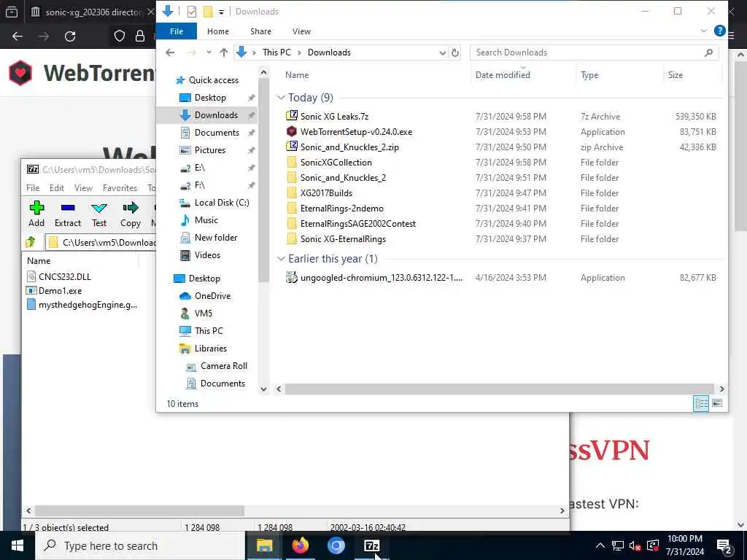Open recent locations dropdown arrow
Image resolution: width=747 pixels, height=560 pixels.
point(209,52)
